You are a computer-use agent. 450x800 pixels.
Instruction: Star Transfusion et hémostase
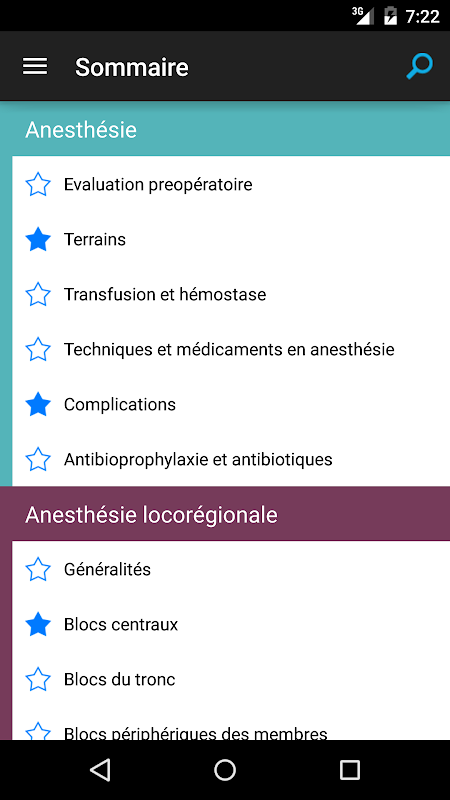pyautogui.click(x=38, y=294)
